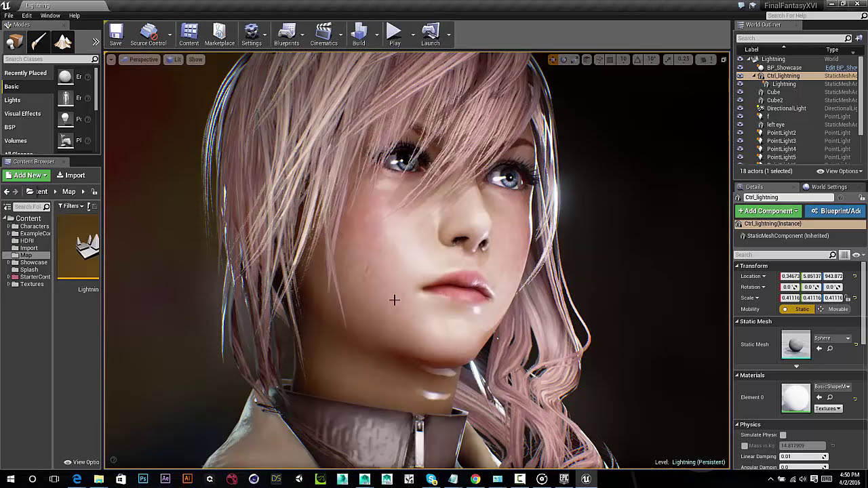This screenshot has height=488, width=868.
Task: Open the Blueprints toolbar menu
Action: tap(287, 35)
